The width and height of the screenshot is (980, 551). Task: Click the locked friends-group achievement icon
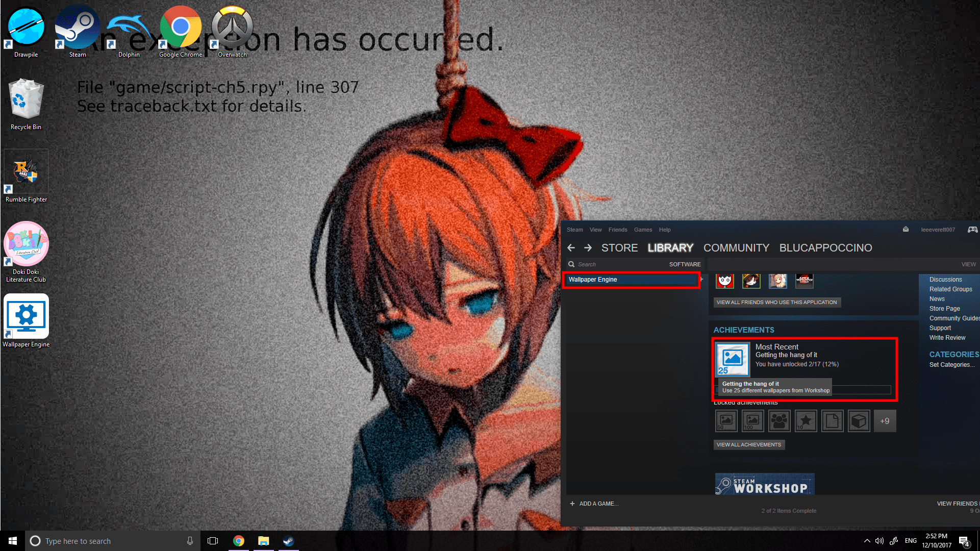pos(779,421)
